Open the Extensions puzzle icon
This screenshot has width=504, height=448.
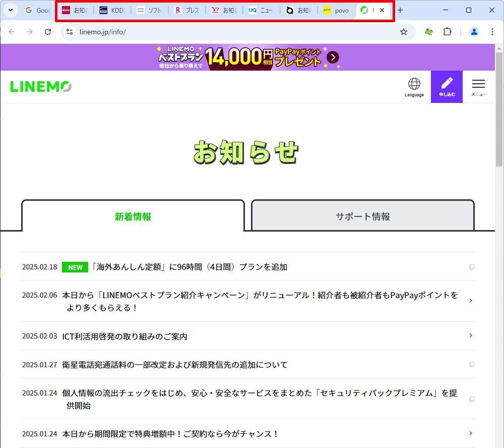coord(447,32)
